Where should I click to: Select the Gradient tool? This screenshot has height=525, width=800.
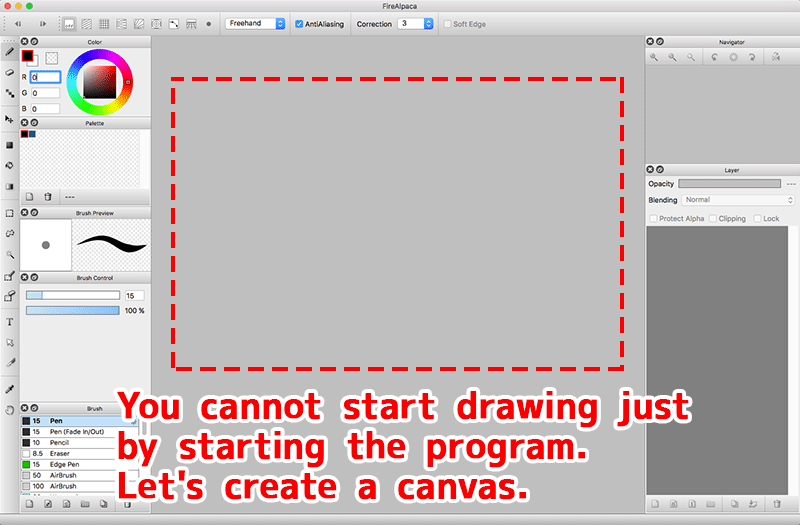tap(9, 187)
